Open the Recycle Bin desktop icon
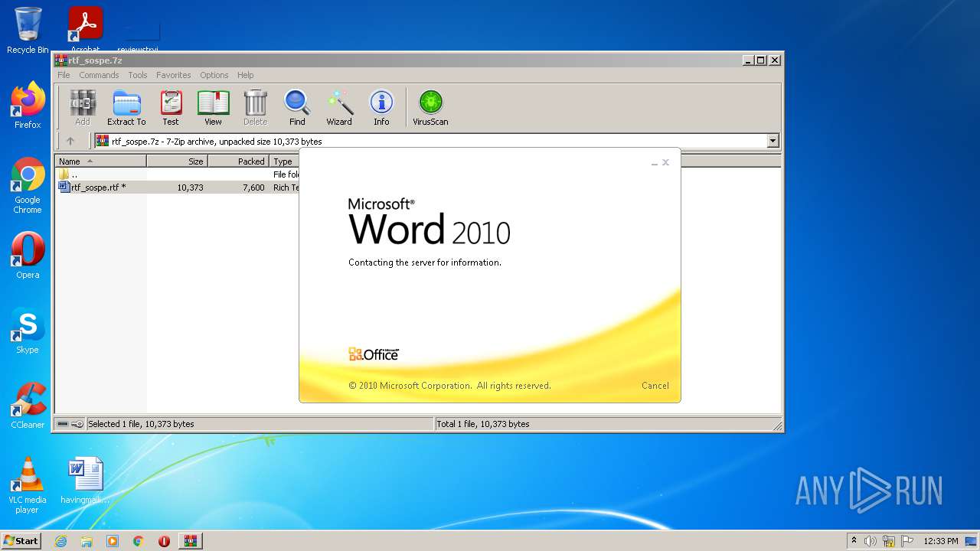Screen dimensions: 980x551 tap(28, 30)
